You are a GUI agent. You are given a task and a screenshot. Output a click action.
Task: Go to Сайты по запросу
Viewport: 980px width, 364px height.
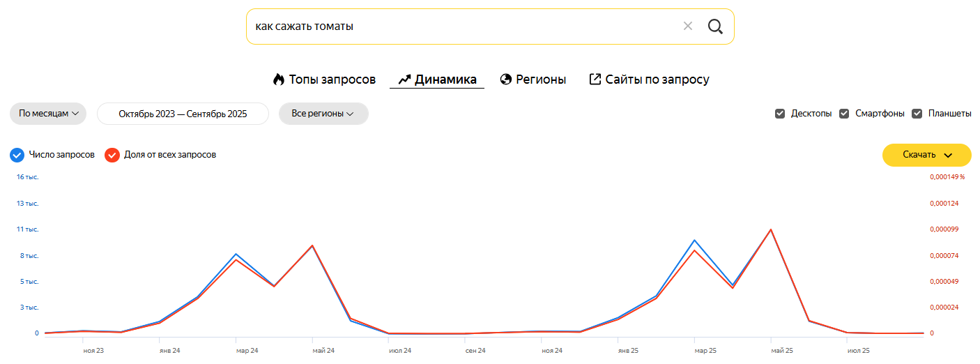point(657,79)
